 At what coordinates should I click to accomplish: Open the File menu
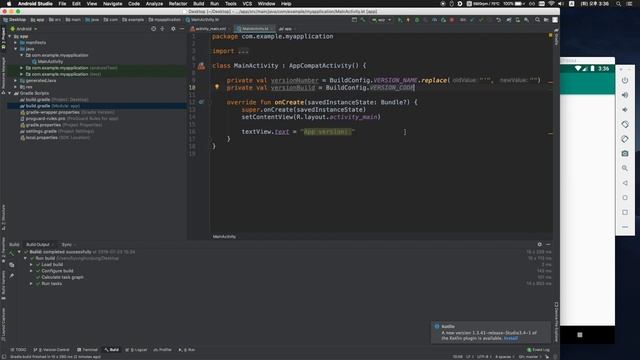62,4
